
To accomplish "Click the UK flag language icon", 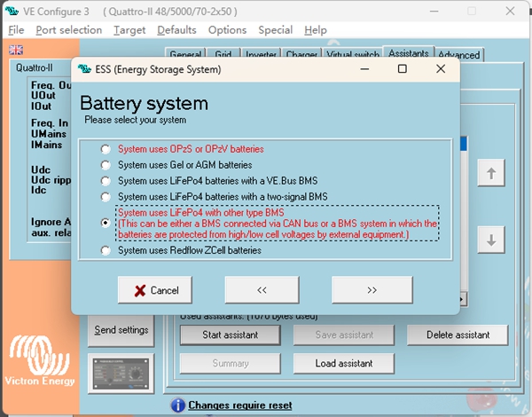I will pyautogui.click(x=16, y=50).
